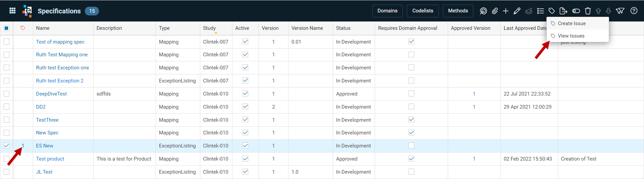This screenshot has width=644, height=179.
Task: Click the pencil edit icon
Action: pyautogui.click(x=517, y=11)
